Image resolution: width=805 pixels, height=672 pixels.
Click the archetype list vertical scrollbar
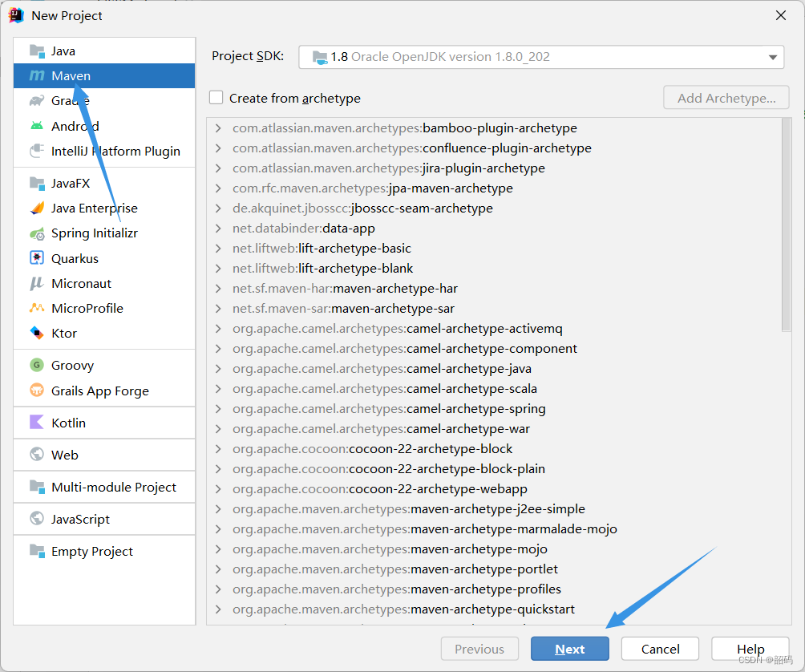click(x=786, y=225)
